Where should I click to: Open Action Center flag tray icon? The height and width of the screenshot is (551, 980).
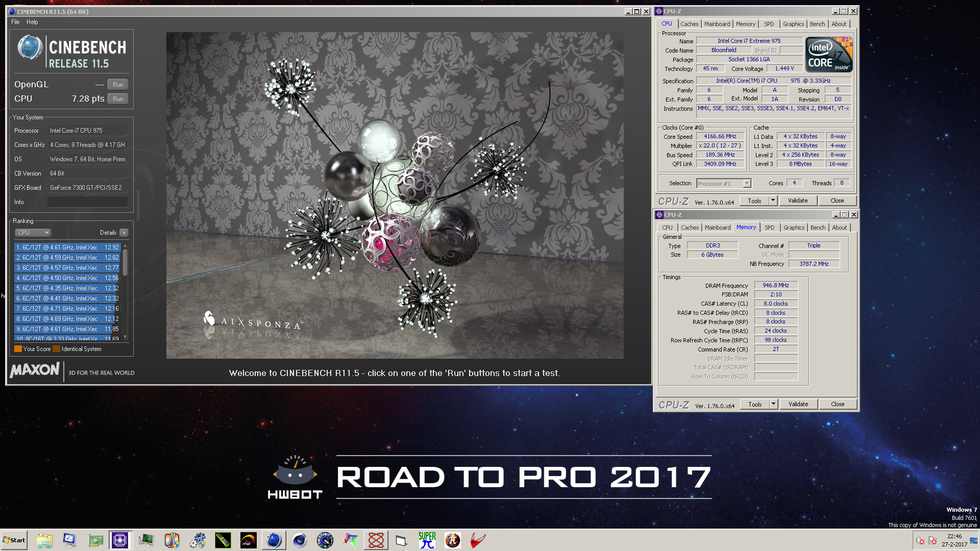coord(933,540)
